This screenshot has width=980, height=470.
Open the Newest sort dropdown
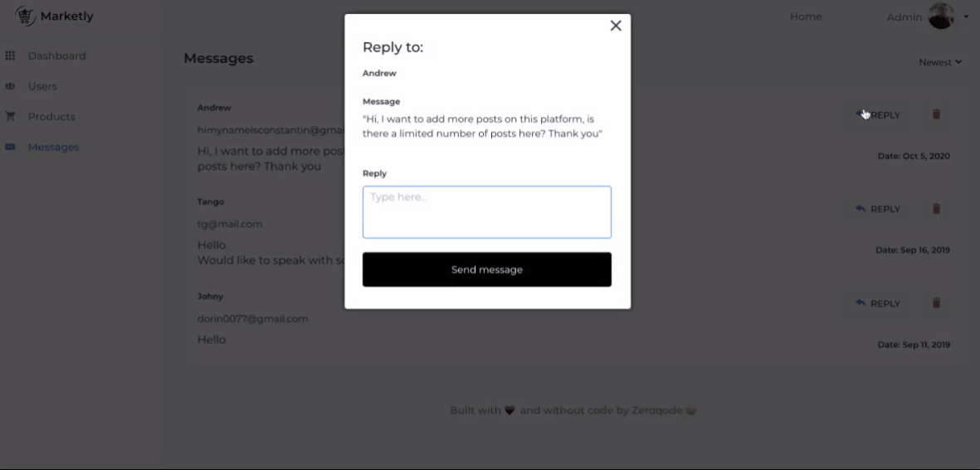[939, 62]
